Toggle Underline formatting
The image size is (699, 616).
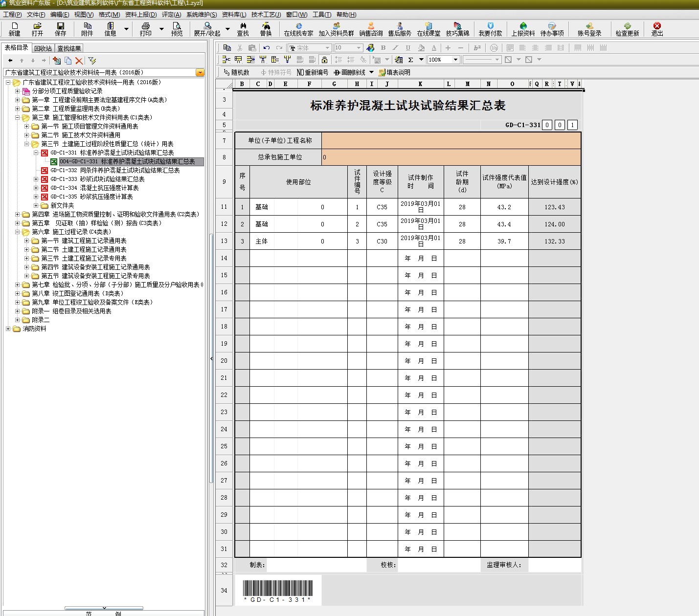coord(408,48)
